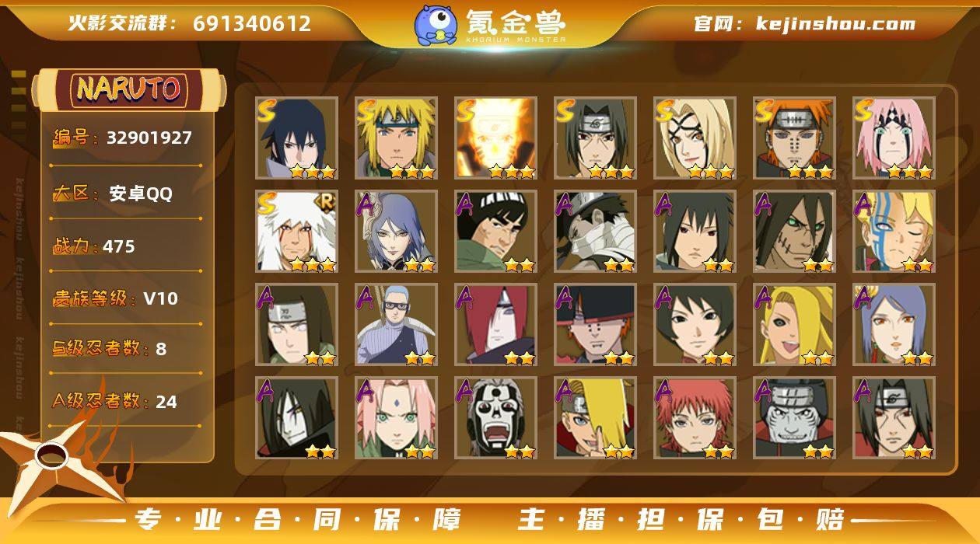
Task: Select the white-haired Jiraiya portrait with R badge
Action: click(x=296, y=232)
